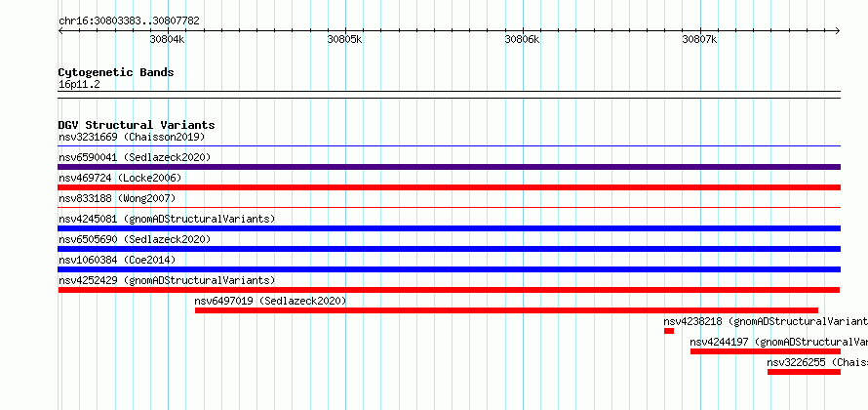
Task: Click the left arrowhead of the ruler
Action: 60,30
